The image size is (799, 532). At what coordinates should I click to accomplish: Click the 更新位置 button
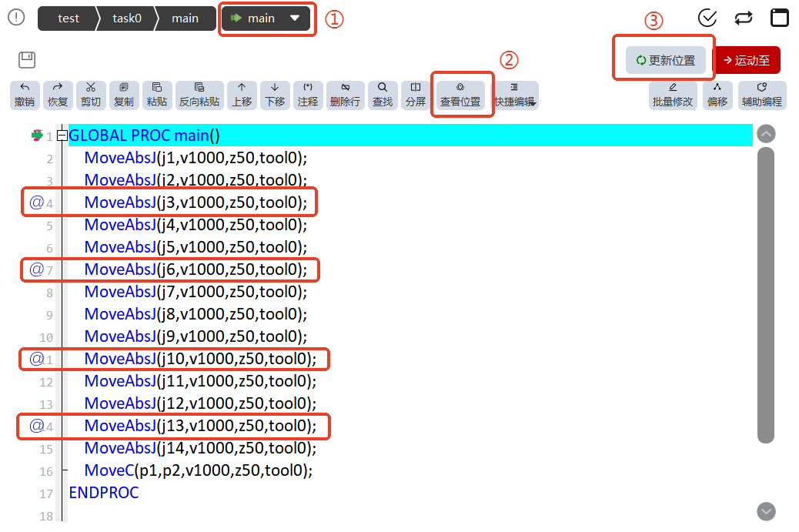tap(666, 60)
